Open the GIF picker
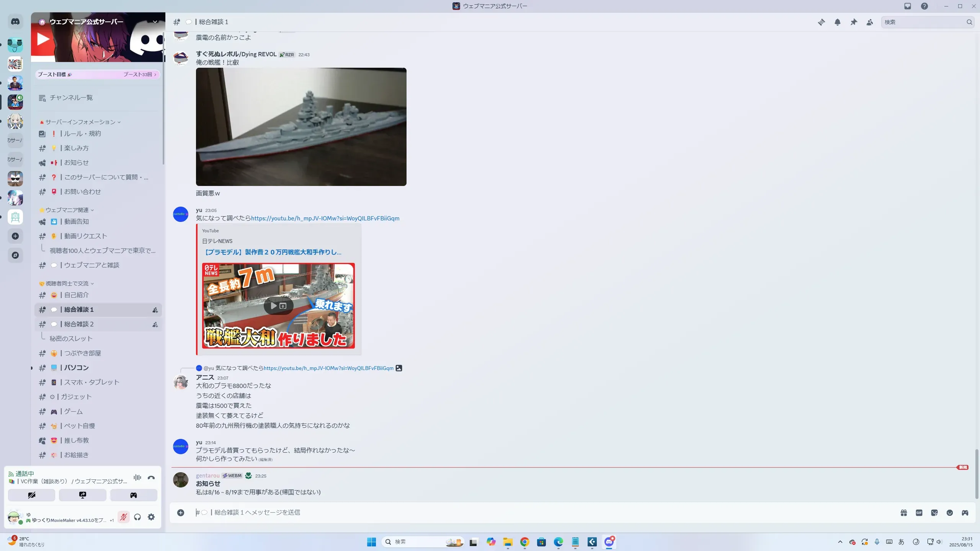 [919, 513]
